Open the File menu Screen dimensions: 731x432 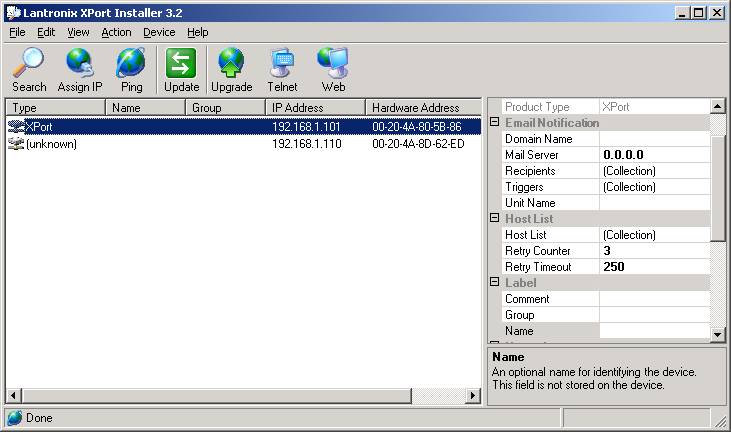pos(17,32)
